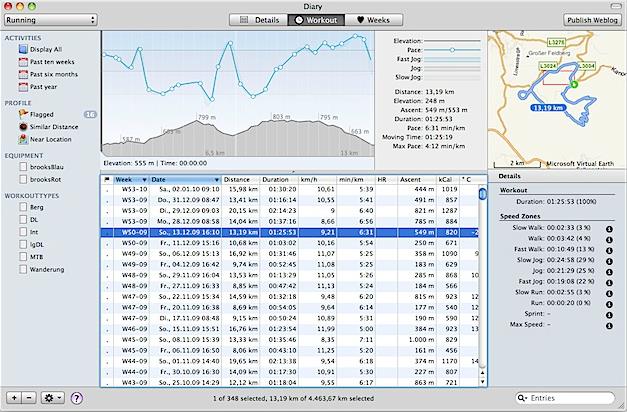The width and height of the screenshot is (627, 412).
Task: Click the info icon beside Sprint
Action: [609, 315]
